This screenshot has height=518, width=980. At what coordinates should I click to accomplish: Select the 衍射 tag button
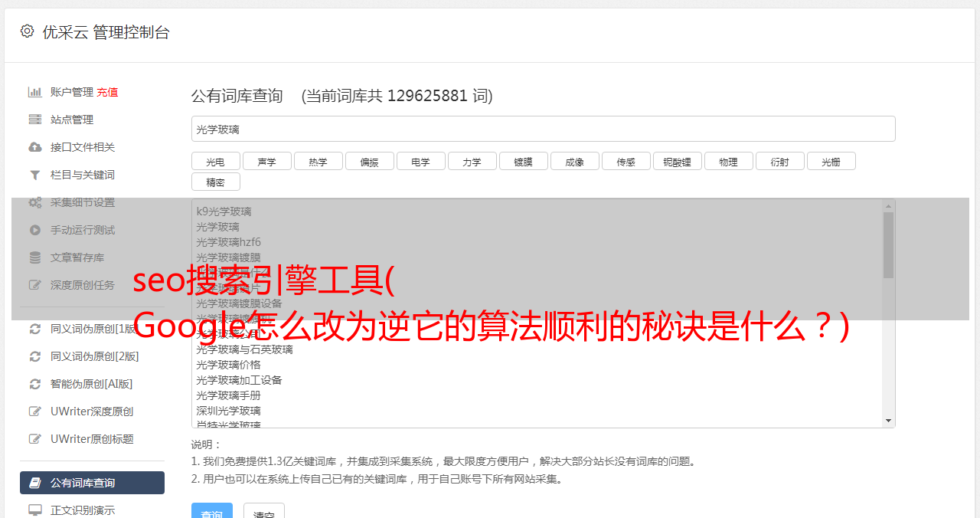coord(779,161)
